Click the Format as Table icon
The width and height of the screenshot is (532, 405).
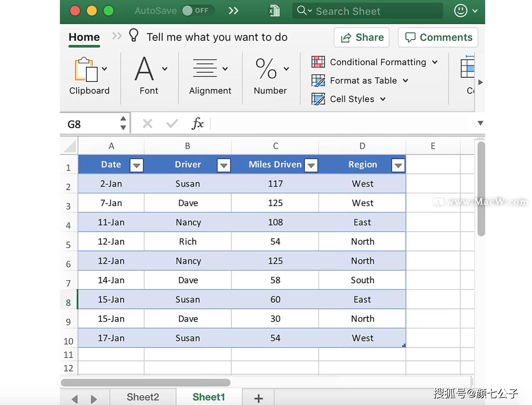[318, 80]
